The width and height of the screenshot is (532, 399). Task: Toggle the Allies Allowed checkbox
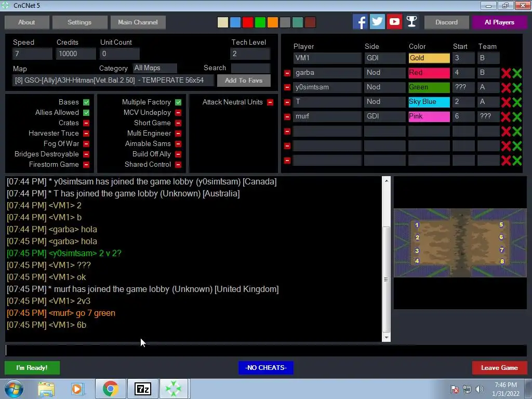pyautogui.click(x=86, y=113)
